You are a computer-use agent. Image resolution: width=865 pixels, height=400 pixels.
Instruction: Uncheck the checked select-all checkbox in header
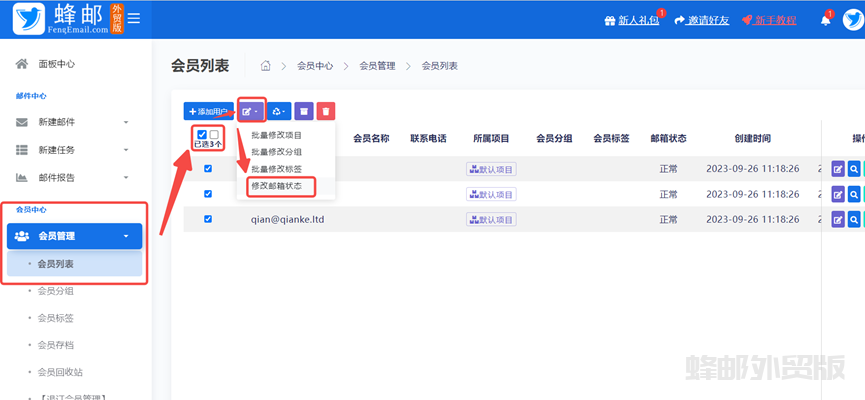203,134
